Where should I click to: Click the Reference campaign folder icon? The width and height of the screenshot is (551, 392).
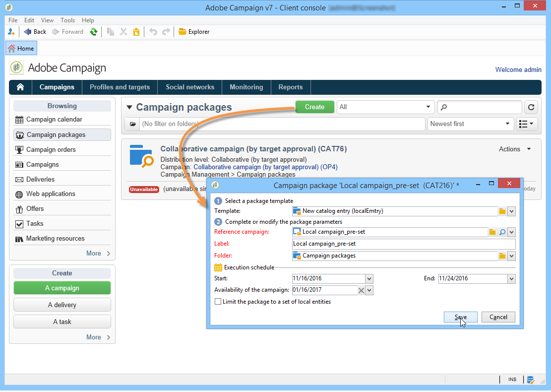pos(492,232)
